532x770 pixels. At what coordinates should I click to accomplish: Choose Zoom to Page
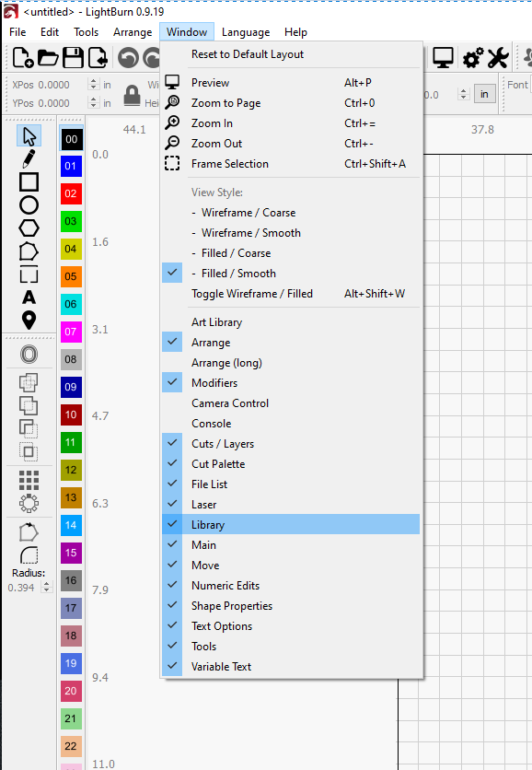point(291,102)
